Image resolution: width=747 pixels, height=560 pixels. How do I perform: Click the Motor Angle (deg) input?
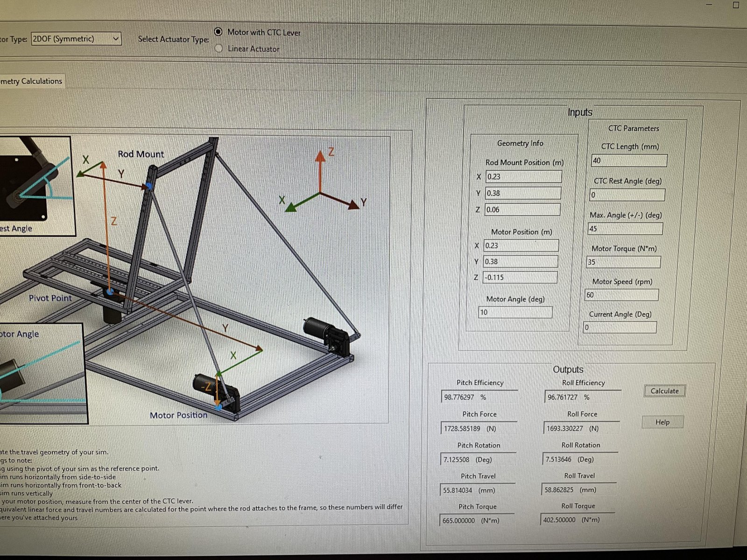(515, 312)
